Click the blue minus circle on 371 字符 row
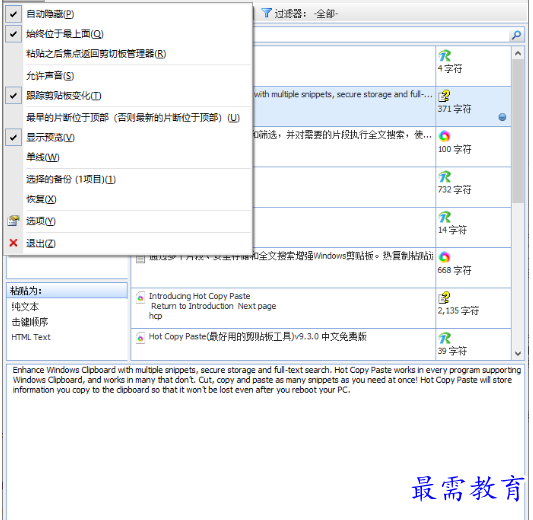This screenshot has height=520, width=533. pos(502,117)
